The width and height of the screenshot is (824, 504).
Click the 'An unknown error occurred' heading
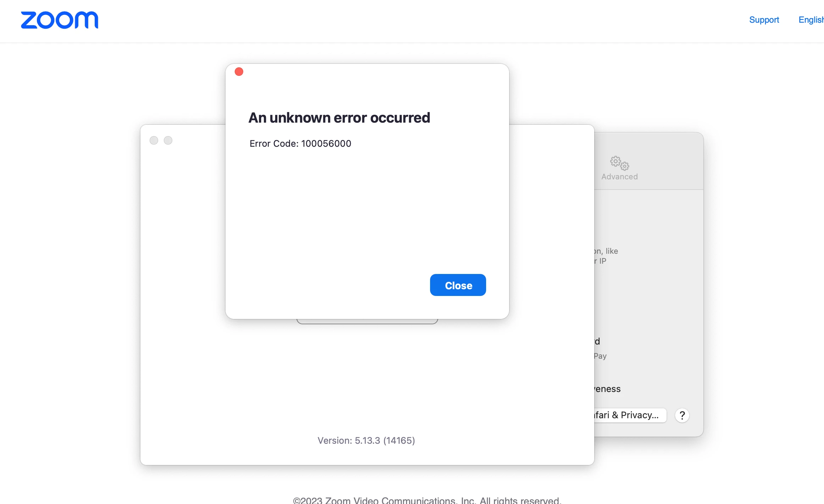coord(339,118)
